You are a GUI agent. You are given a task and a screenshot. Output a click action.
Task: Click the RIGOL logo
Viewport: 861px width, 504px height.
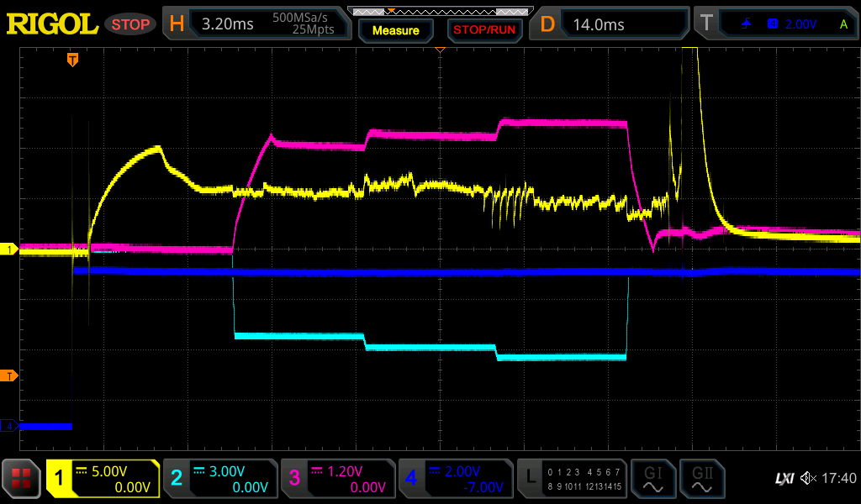tap(52, 24)
